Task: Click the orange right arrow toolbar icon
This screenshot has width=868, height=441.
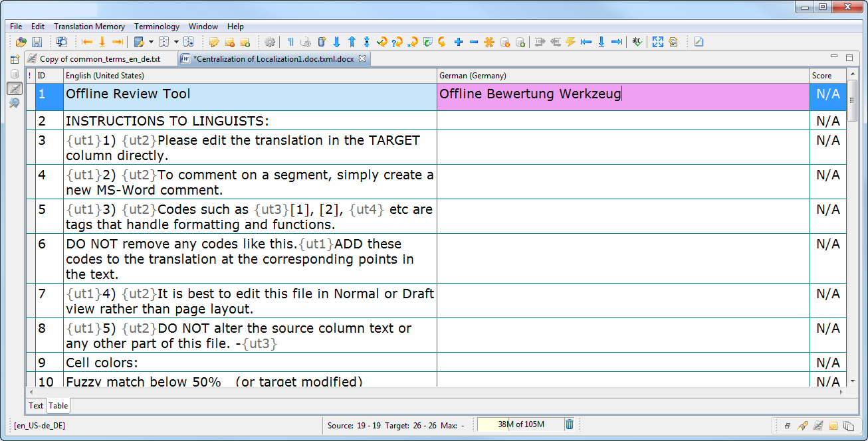Action: pos(118,42)
